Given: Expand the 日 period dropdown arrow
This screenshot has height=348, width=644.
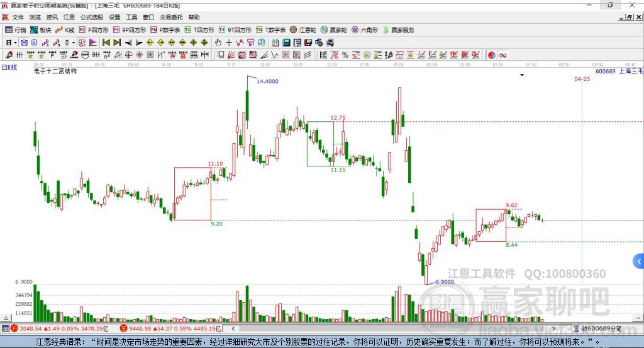Looking at the screenshot, I should (15, 43).
